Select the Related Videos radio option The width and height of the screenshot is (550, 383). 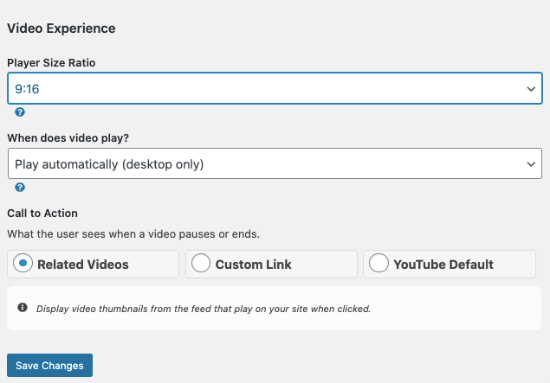(23, 263)
